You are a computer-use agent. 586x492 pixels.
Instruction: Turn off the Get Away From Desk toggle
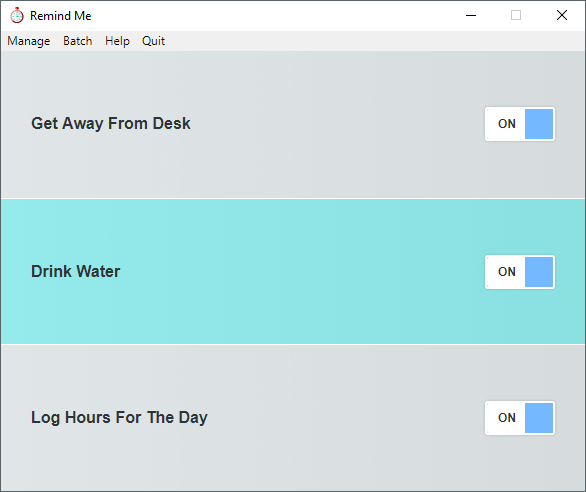click(520, 124)
